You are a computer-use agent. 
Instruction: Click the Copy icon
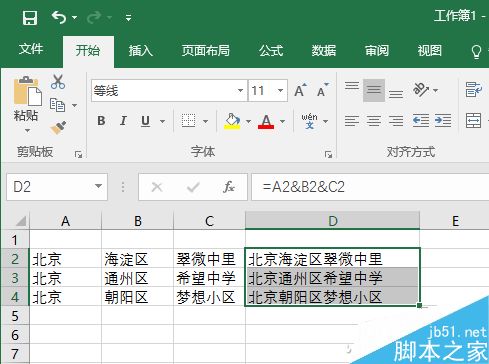click(57, 105)
